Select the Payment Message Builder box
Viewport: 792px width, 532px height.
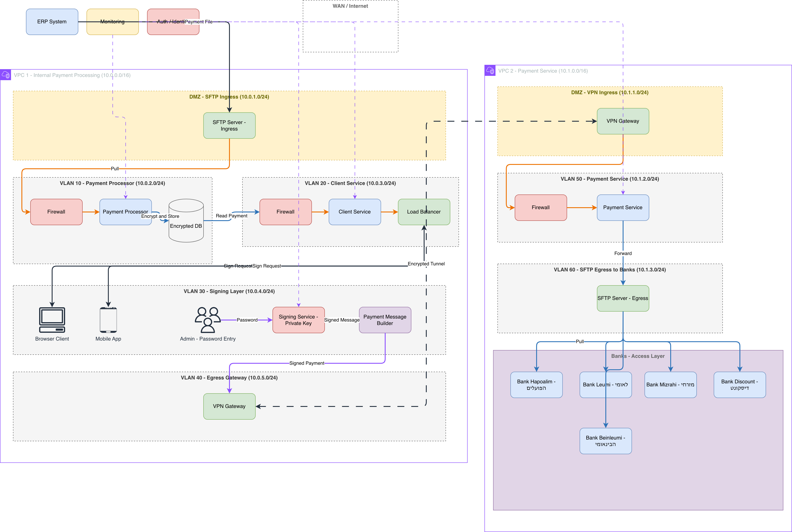(x=385, y=320)
